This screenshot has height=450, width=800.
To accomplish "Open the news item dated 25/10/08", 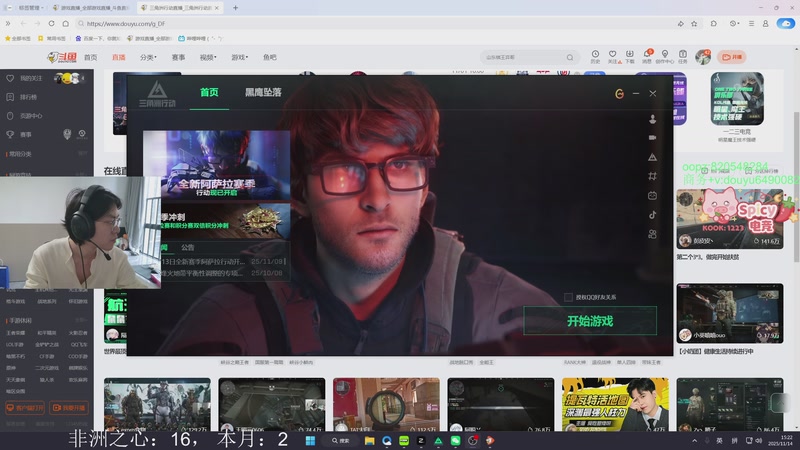I will click(222, 273).
